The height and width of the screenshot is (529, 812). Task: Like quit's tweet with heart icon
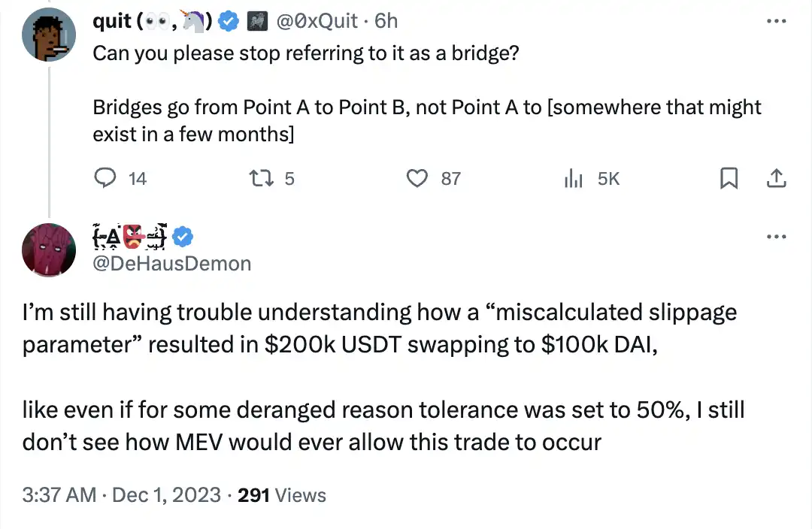coord(416,178)
